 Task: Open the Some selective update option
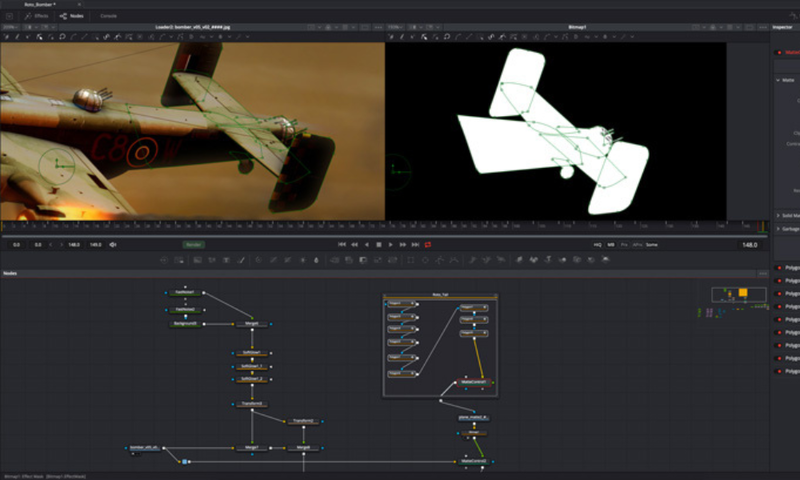[652, 245]
